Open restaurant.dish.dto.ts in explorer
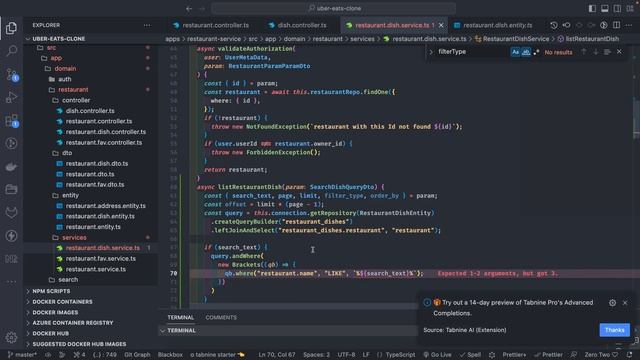The image size is (640, 360). click(x=97, y=163)
